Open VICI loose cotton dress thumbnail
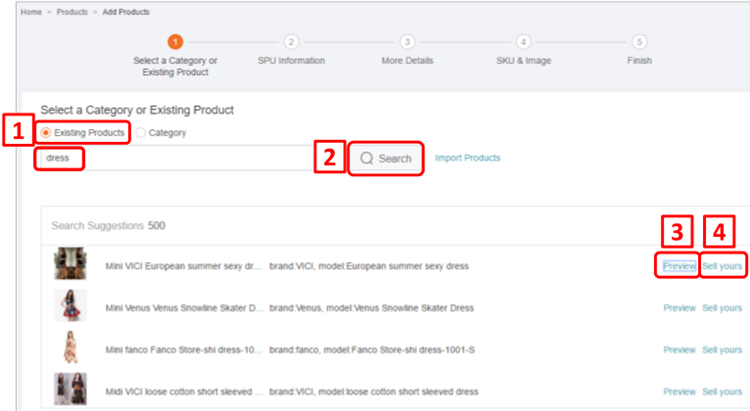The width and height of the screenshot is (750, 411). pos(70,389)
